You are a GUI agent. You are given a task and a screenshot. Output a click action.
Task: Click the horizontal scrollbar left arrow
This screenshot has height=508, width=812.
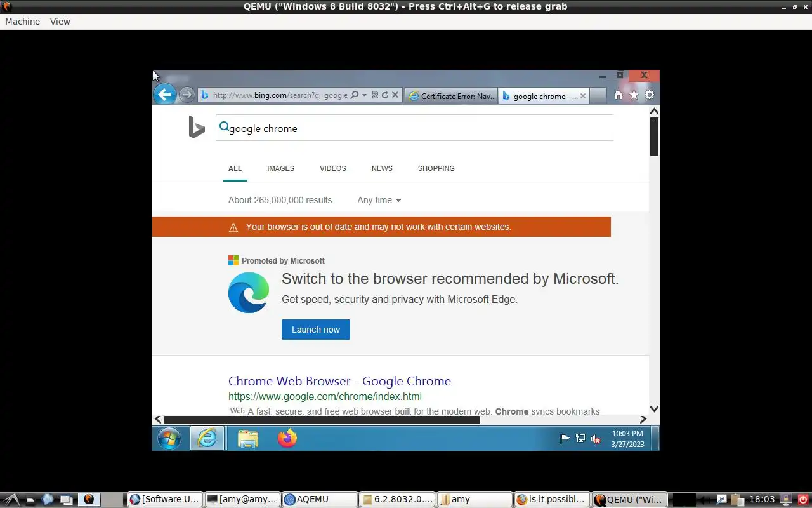(158, 419)
